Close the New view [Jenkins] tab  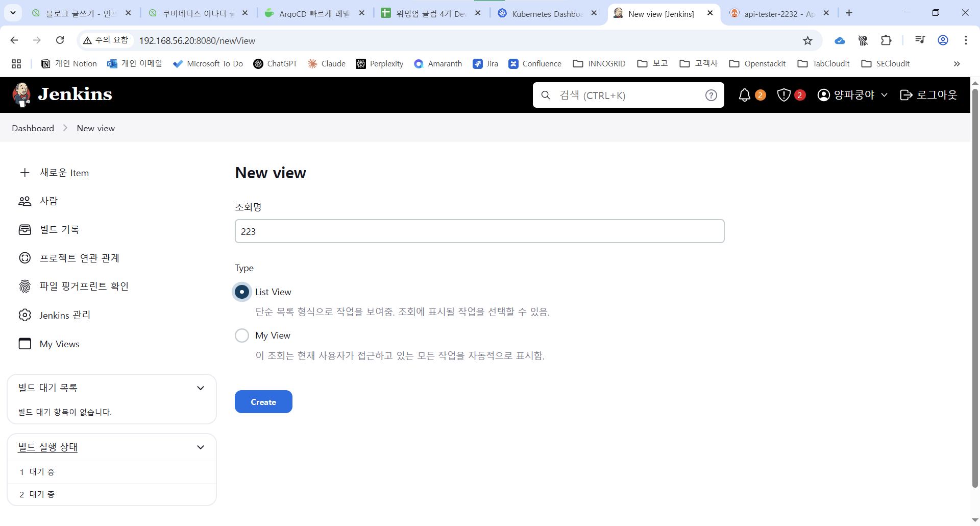pyautogui.click(x=710, y=13)
